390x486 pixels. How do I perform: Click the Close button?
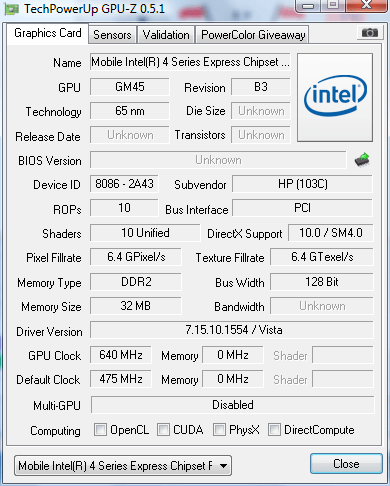346,464
